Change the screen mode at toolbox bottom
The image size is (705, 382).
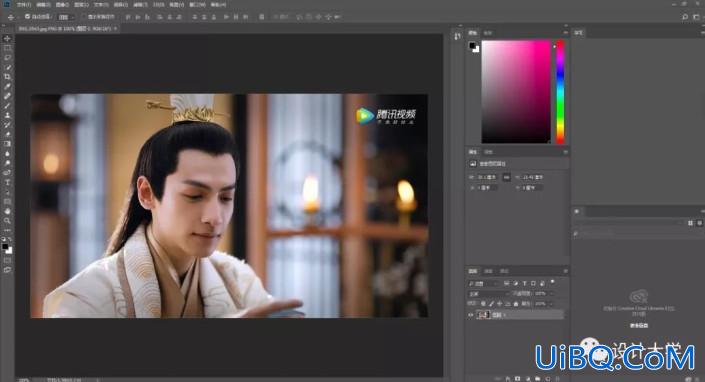pyautogui.click(x=7, y=270)
